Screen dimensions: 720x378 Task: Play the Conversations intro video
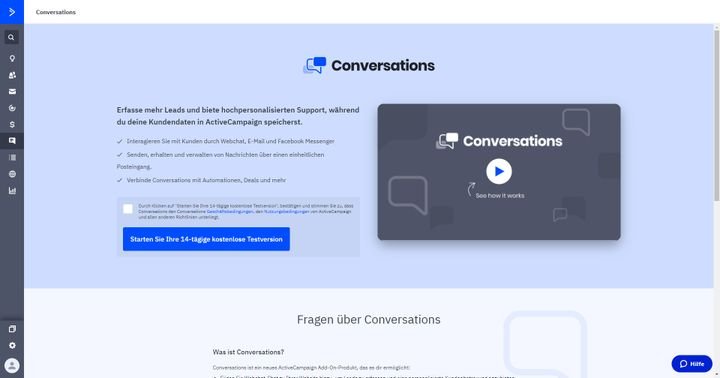coord(499,171)
